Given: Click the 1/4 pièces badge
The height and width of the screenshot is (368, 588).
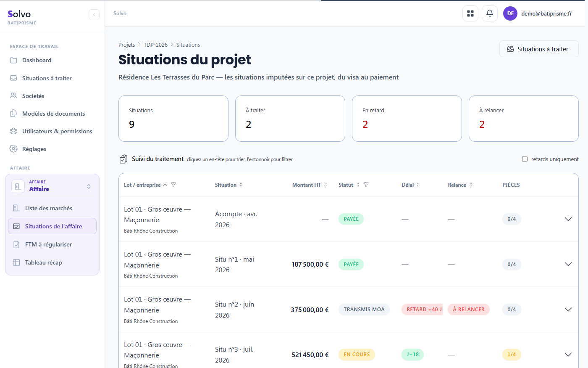Looking at the screenshot, I should tap(512, 355).
